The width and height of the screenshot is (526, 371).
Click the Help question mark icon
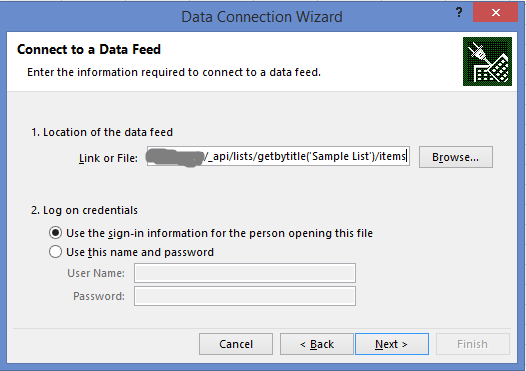(459, 13)
